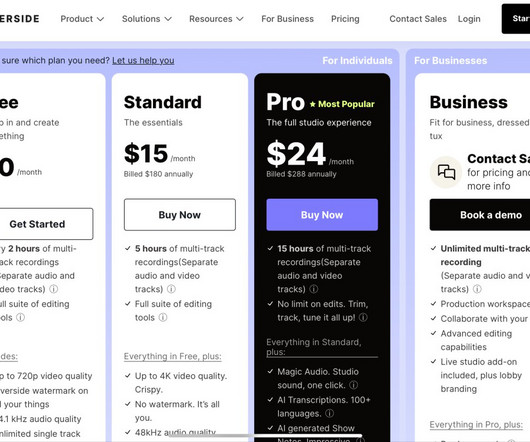Screen dimensions: 530x442
Task: Click info icon next to Standard editing tools
Action: [x=163, y=317]
